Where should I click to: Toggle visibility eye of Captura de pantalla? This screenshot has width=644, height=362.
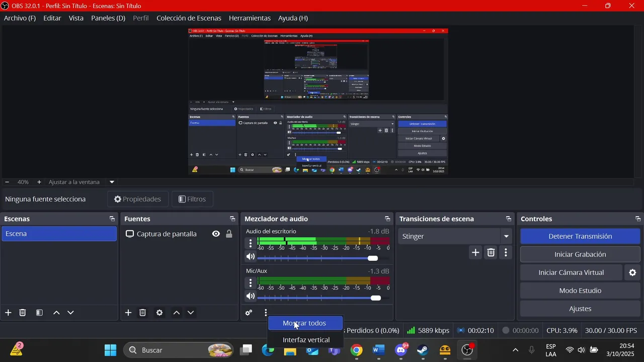coord(216,234)
